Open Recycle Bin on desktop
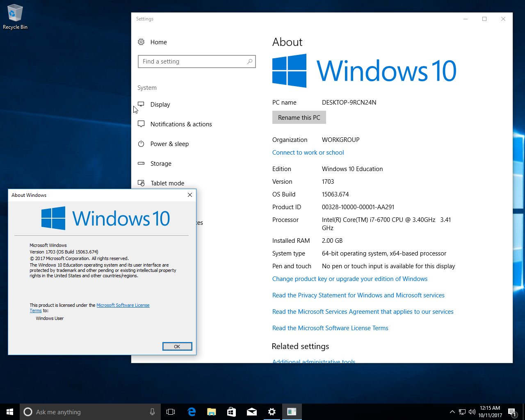 click(15, 17)
